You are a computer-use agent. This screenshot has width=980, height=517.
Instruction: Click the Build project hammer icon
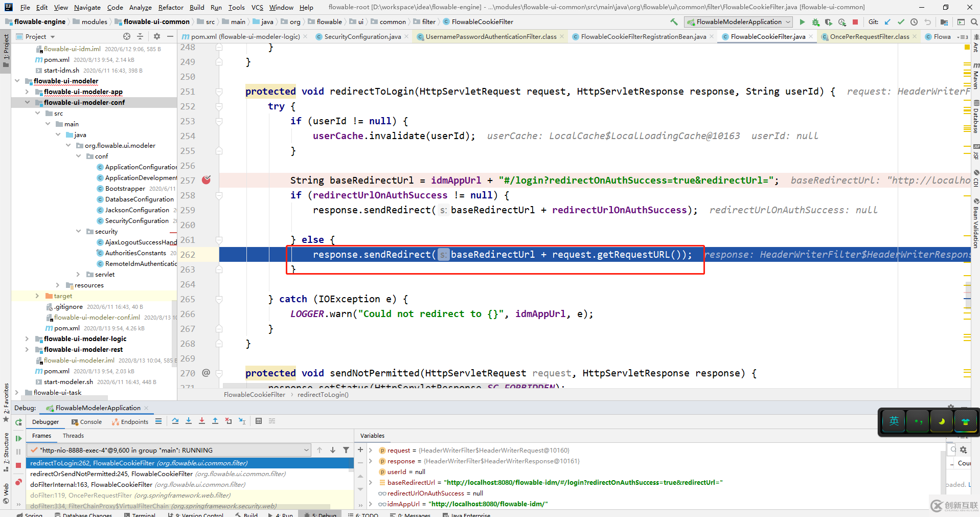pyautogui.click(x=674, y=22)
